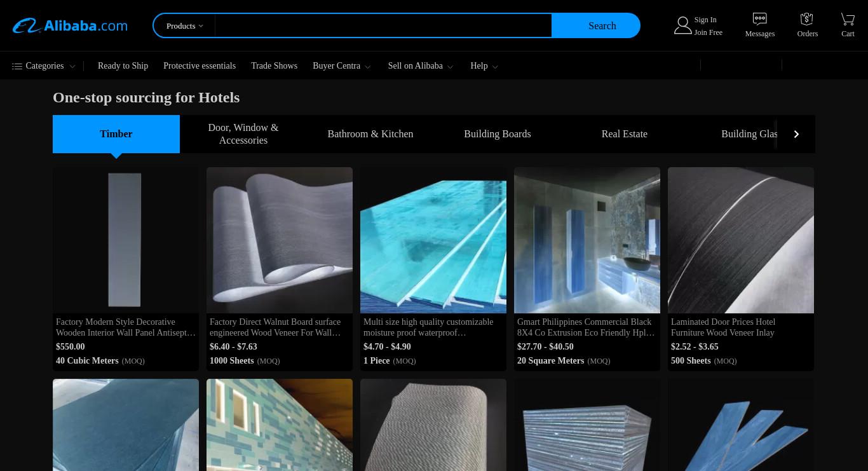Expand the Sell on Alibaba menu
Image resolution: width=868 pixels, height=471 pixels.
(421, 66)
